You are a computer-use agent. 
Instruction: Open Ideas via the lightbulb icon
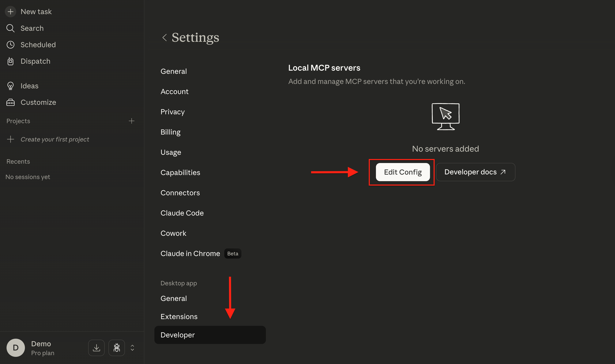coord(10,86)
